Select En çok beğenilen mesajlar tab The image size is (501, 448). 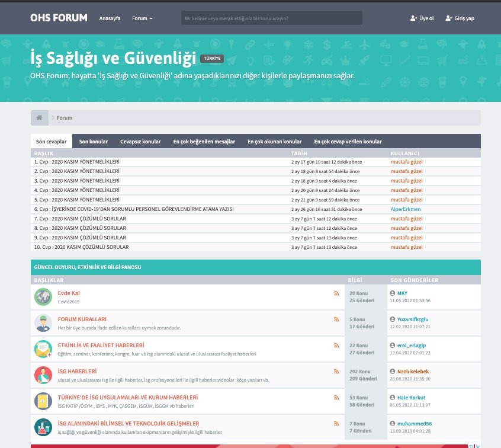point(204,142)
